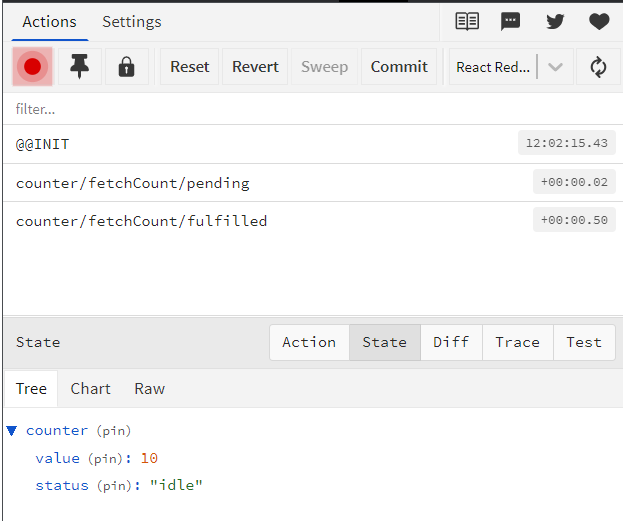
Task: Click the value number 10
Action: (149, 459)
